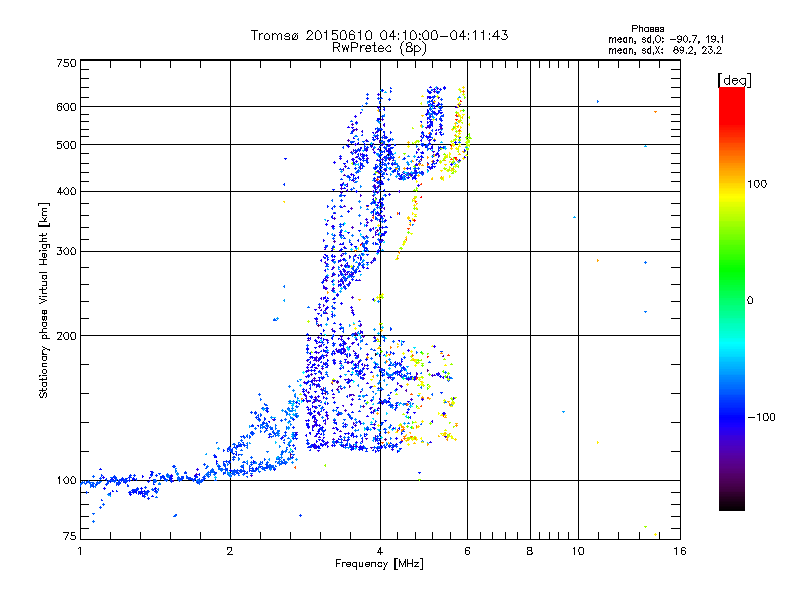Click the '1' frequency axis tick label
This screenshot has width=800, height=600.
coord(80,551)
